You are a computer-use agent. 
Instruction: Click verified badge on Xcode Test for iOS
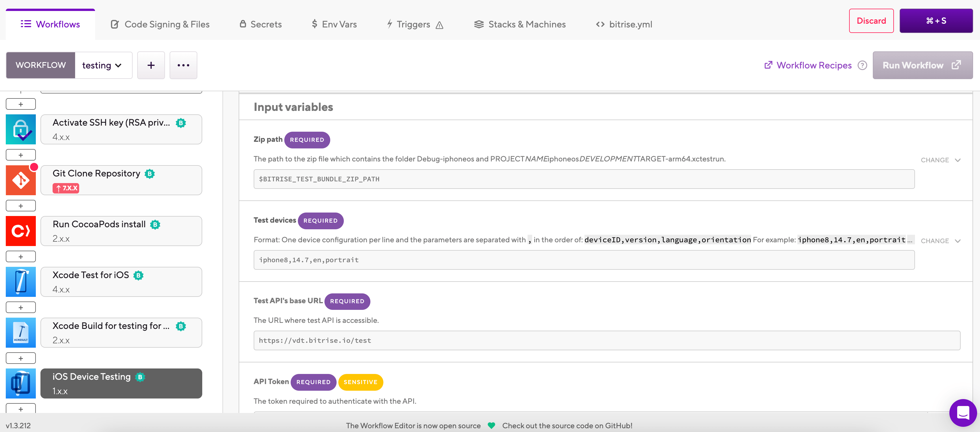point(138,275)
